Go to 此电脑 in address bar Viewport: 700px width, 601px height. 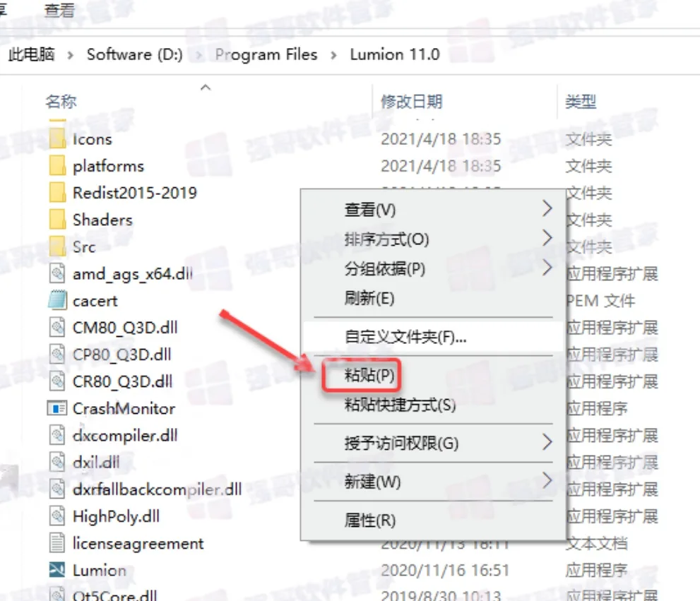click(31, 54)
